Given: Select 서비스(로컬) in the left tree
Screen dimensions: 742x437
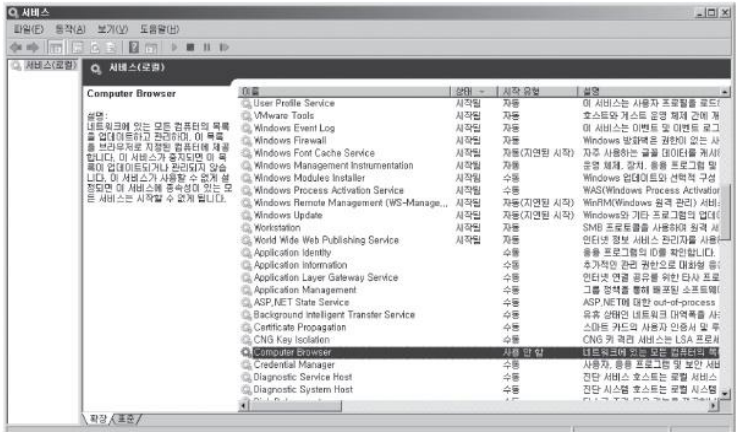Looking at the screenshot, I should pyautogui.click(x=51, y=65).
